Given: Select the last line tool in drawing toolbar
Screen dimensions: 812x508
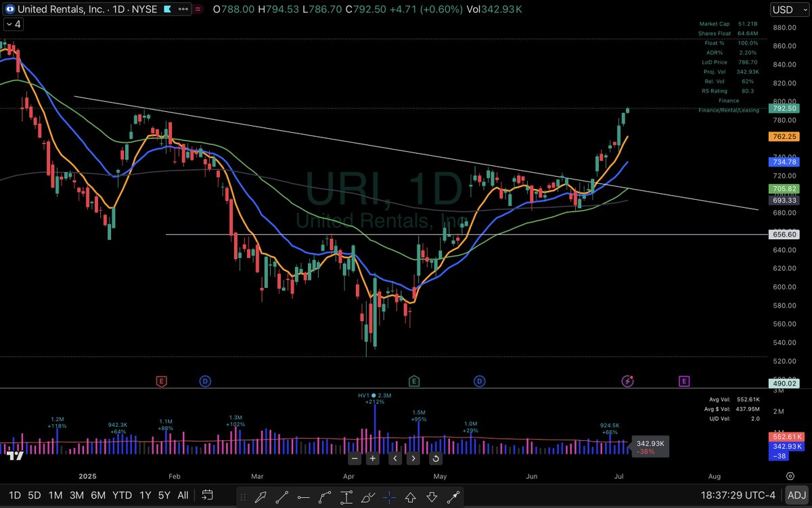Looking at the screenshot, I should [x=453, y=497].
